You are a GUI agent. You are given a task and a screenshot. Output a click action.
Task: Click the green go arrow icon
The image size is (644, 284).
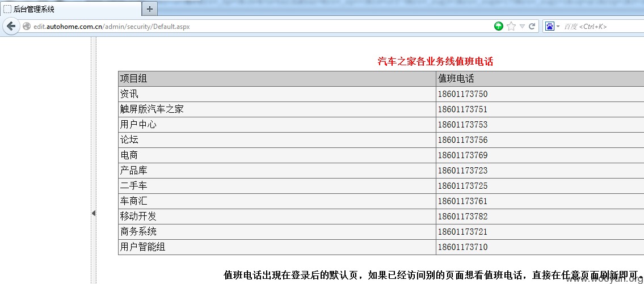click(499, 27)
